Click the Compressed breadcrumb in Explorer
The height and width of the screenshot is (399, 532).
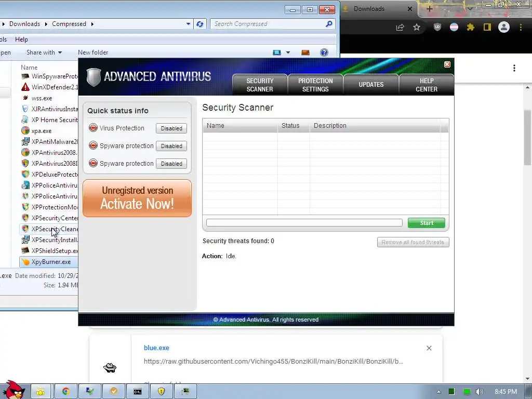(x=69, y=24)
